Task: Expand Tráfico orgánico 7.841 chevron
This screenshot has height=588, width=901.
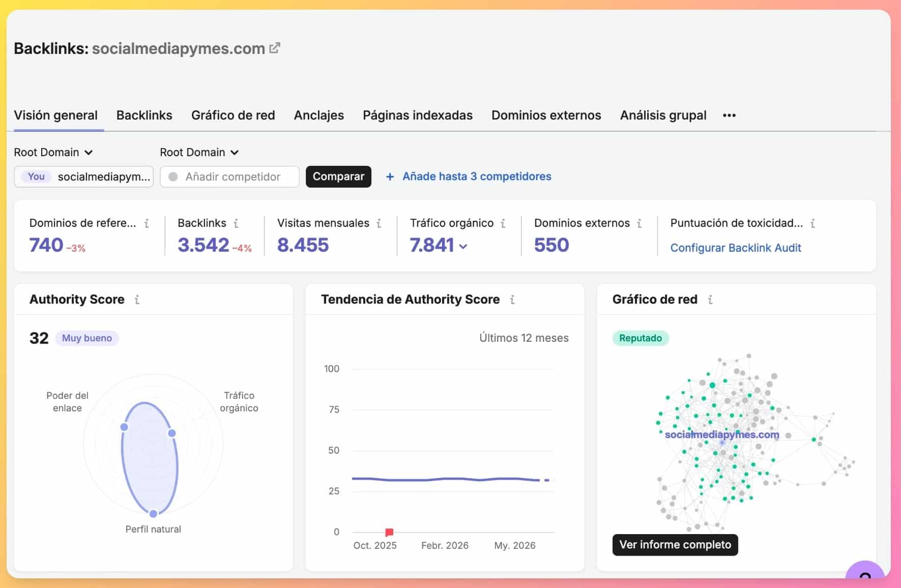Action: [x=463, y=246]
